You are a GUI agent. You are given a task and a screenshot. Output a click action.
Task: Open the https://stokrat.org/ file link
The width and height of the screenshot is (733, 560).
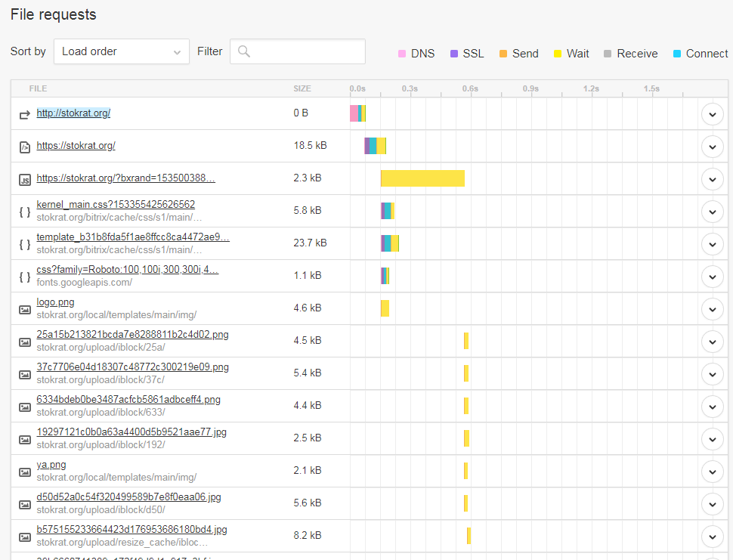point(76,146)
